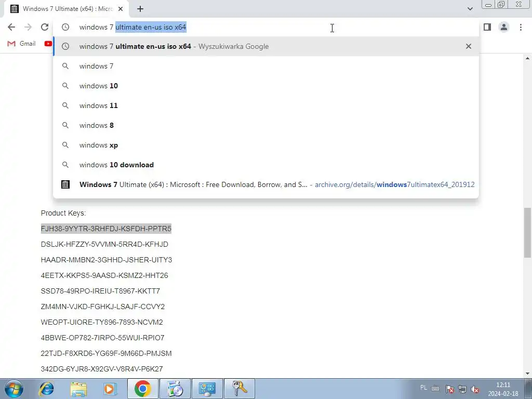Image resolution: width=532 pixels, height=399 pixels.
Task: Open the disc and music taskbar icon
Action: click(175, 389)
